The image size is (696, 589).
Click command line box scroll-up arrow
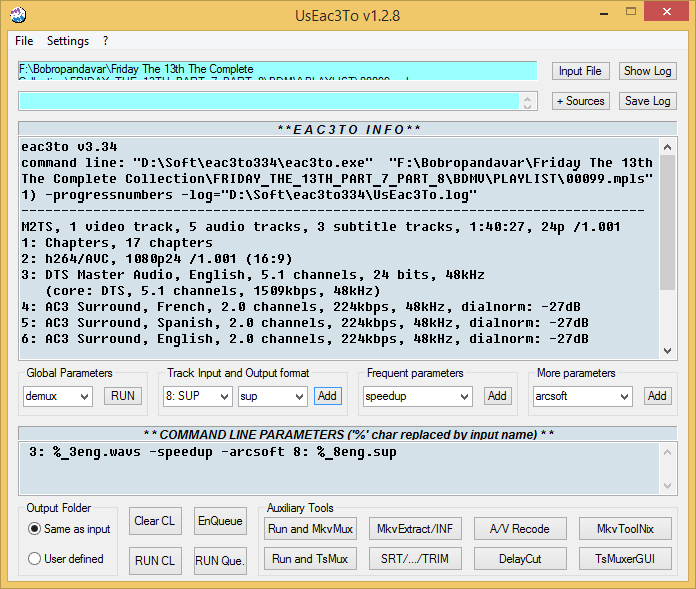coord(667,452)
